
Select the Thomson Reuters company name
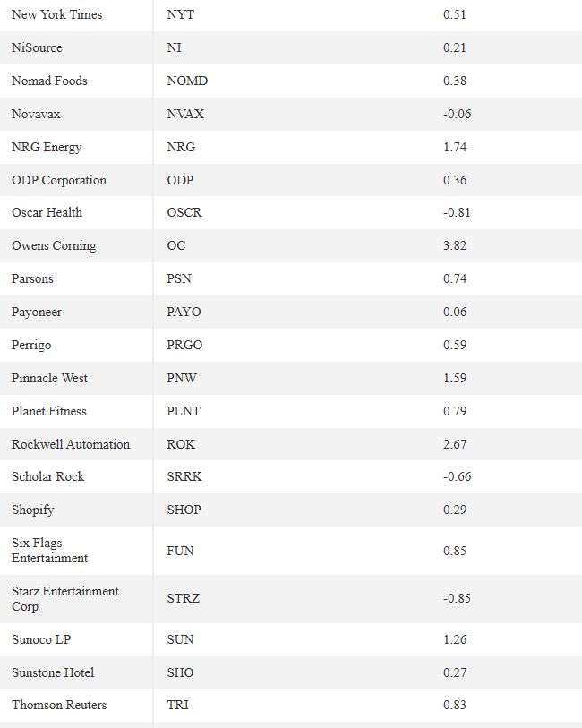(x=59, y=706)
